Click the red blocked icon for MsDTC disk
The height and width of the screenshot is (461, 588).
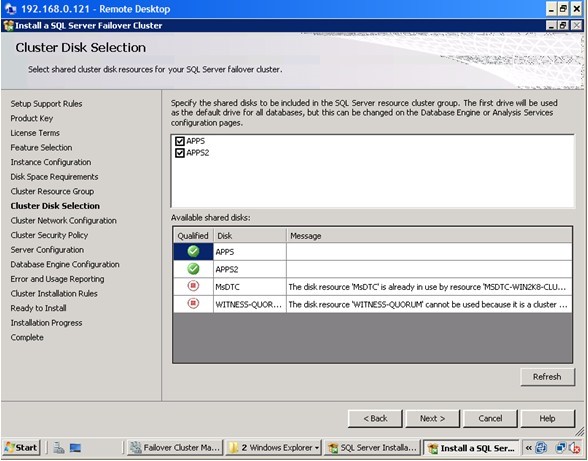click(x=193, y=286)
